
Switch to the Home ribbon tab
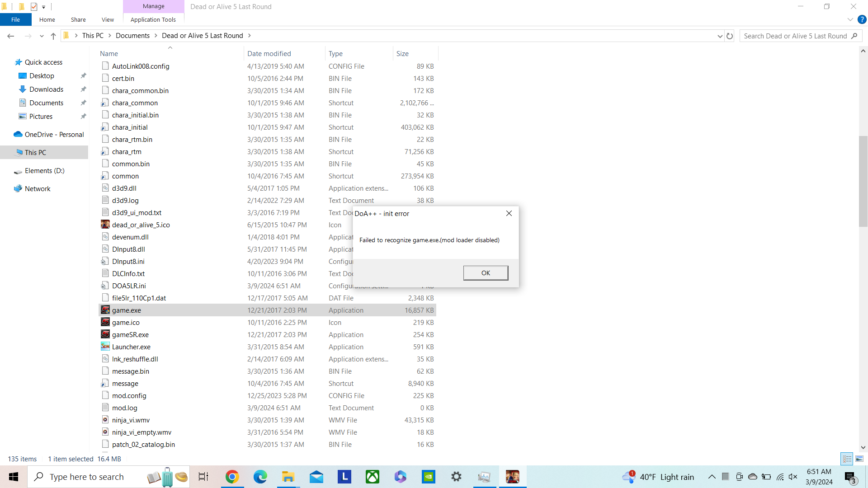47,19
